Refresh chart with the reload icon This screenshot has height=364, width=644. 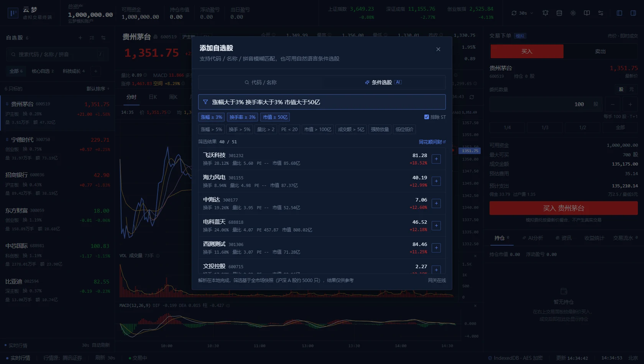(472, 97)
